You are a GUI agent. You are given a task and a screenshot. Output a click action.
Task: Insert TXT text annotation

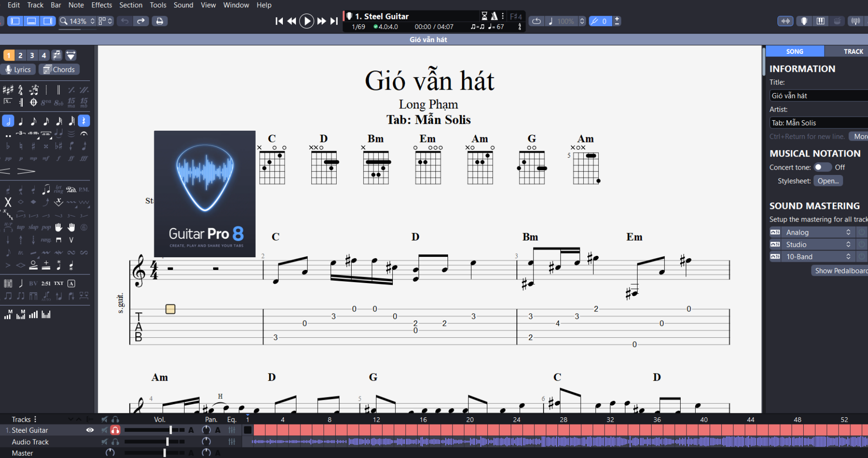(58, 283)
